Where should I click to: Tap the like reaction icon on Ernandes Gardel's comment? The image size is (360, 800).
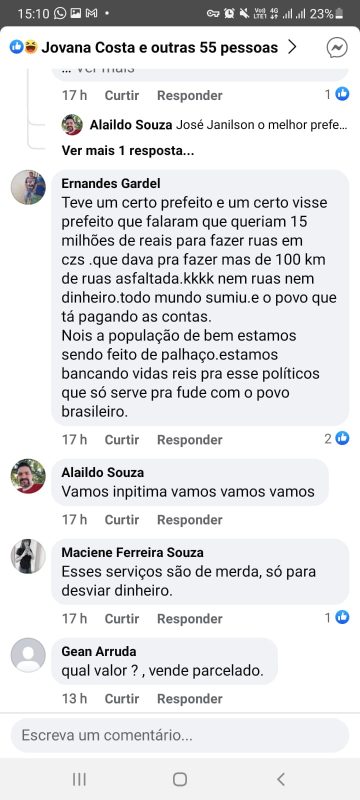tap(342, 438)
